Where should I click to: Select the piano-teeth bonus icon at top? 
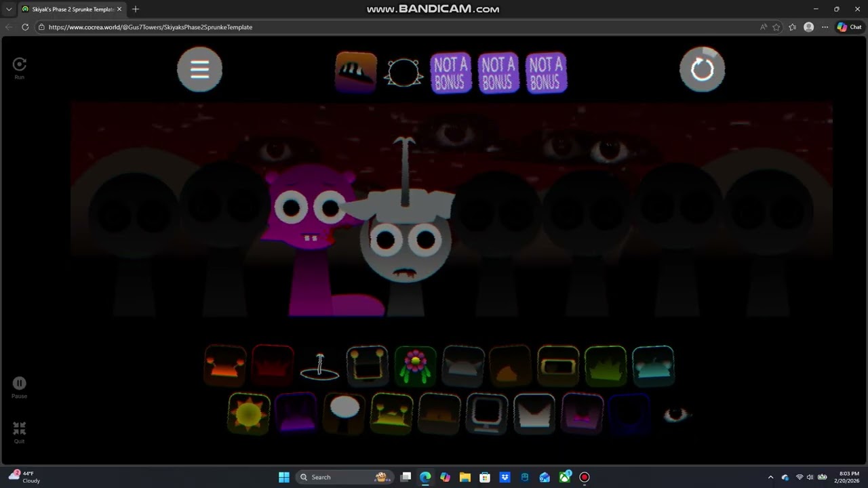coord(356,72)
